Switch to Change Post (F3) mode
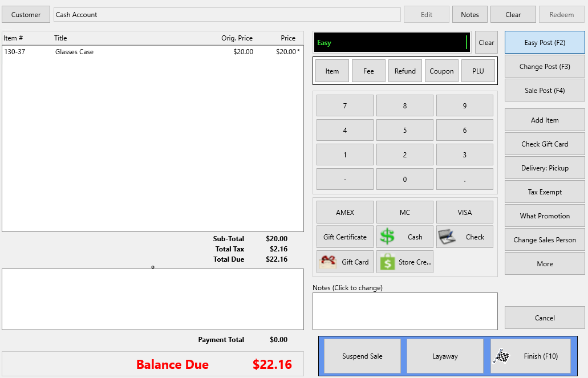 click(x=545, y=66)
